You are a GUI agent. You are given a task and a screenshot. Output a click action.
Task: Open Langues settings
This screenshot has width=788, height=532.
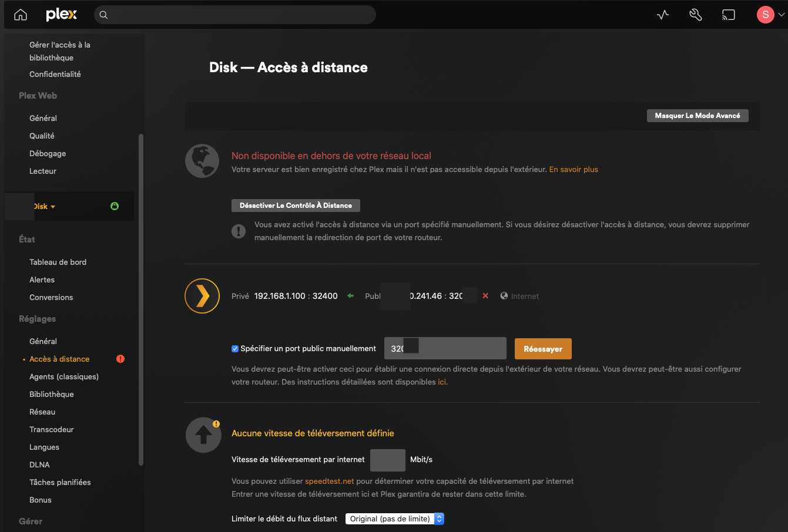pos(44,447)
